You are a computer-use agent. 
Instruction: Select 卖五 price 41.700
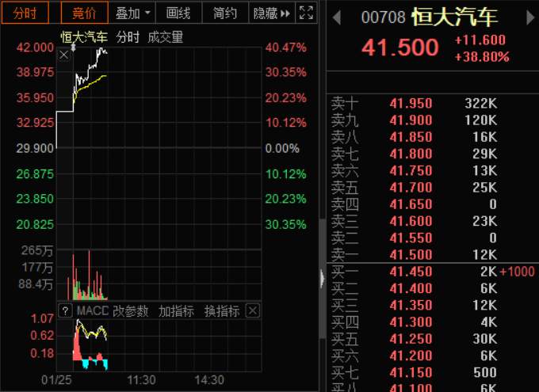tap(411, 188)
